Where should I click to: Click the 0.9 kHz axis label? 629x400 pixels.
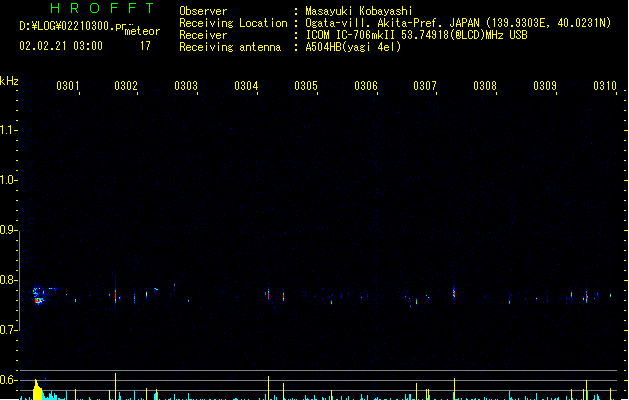[x=7, y=230]
